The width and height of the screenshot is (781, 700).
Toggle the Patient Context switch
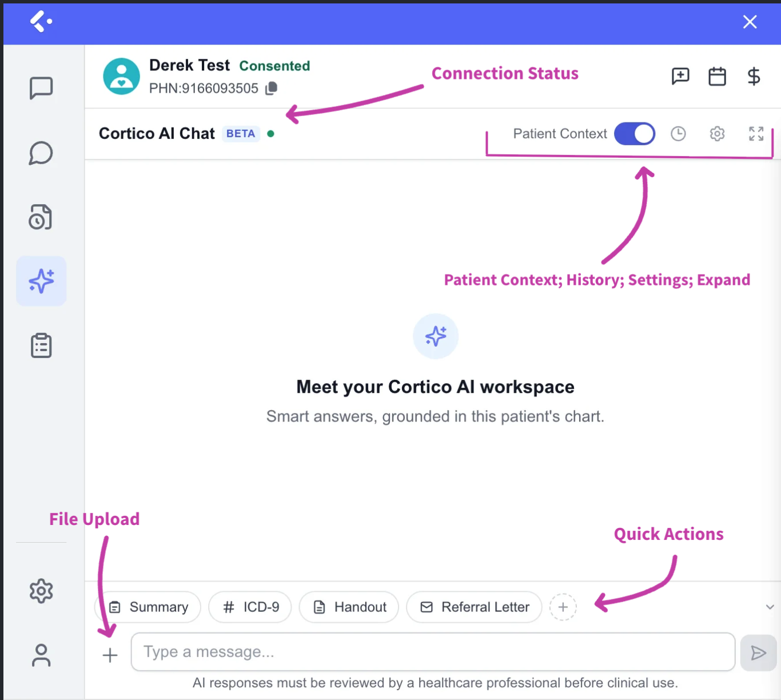(x=635, y=134)
